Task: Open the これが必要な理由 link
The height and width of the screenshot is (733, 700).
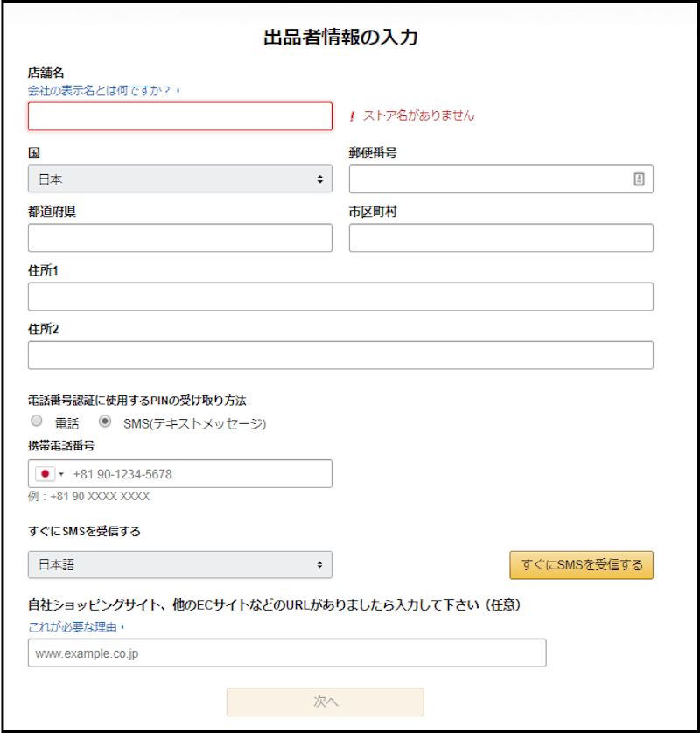Action: [73, 627]
